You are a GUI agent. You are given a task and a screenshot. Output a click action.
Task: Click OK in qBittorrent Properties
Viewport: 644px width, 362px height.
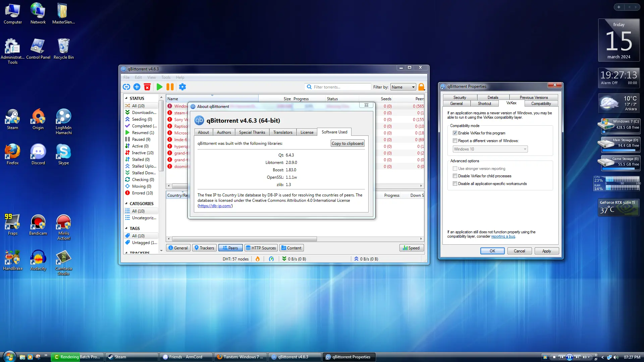tap(492, 251)
